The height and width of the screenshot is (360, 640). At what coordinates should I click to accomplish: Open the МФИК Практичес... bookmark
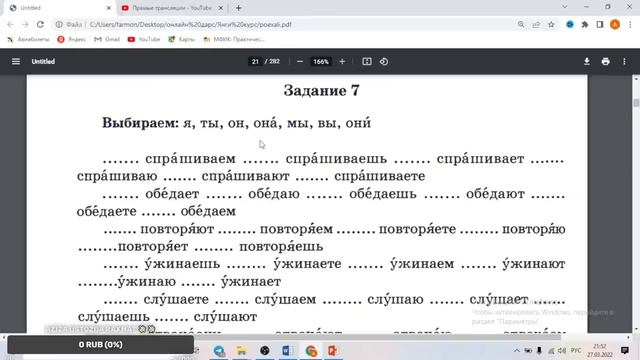point(234,39)
